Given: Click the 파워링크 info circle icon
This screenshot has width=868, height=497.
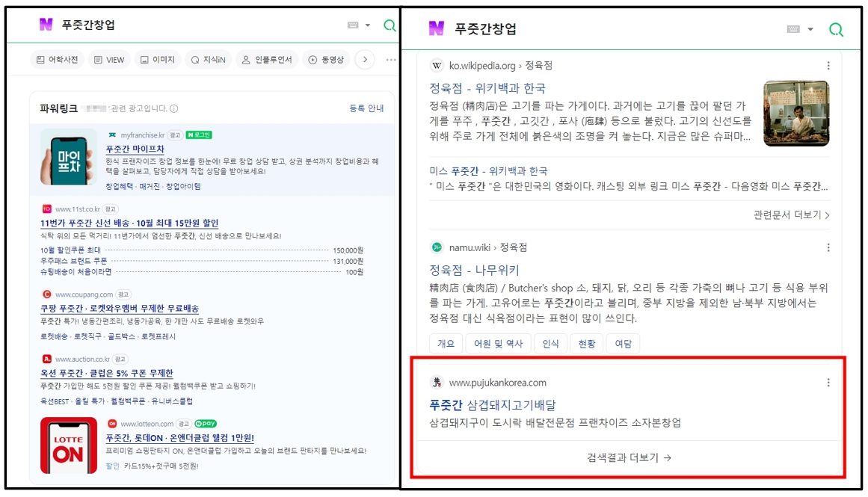Looking at the screenshot, I should [x=173, y=108].
